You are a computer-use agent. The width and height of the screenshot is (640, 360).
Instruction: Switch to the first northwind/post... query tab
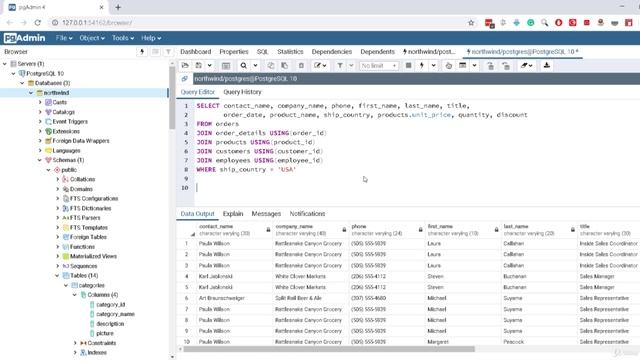tap(429, 52)
